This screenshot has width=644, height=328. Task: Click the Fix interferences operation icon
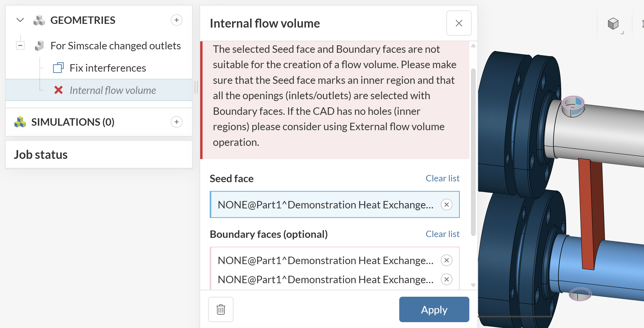click(58, 68)
